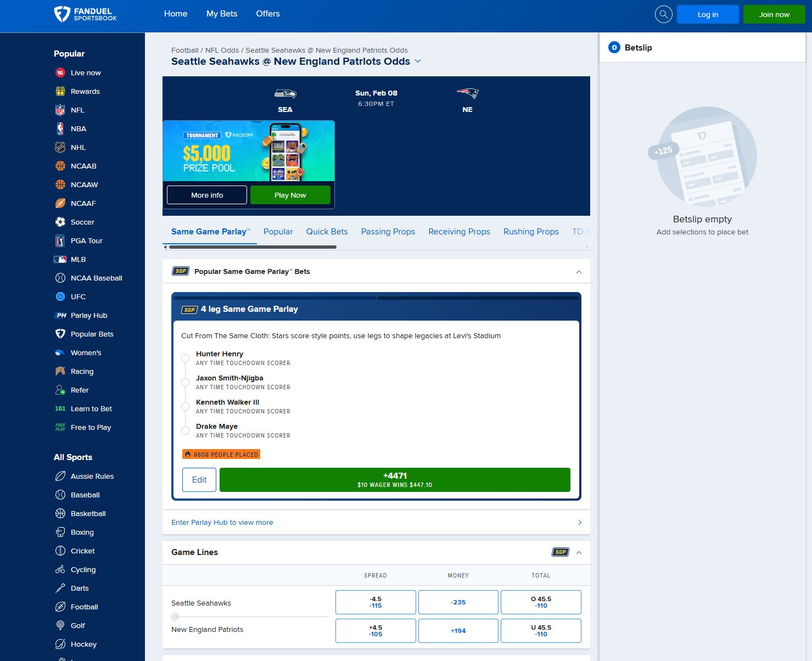
Task: Edit the 4 leg Same Game Parlay
Action: pos(199,480)
